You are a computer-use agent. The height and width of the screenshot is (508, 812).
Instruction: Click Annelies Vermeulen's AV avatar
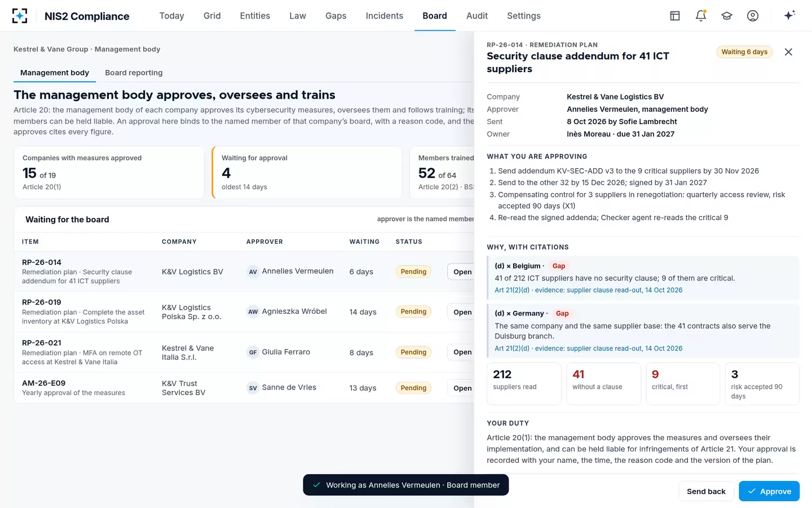coord(253,271)
